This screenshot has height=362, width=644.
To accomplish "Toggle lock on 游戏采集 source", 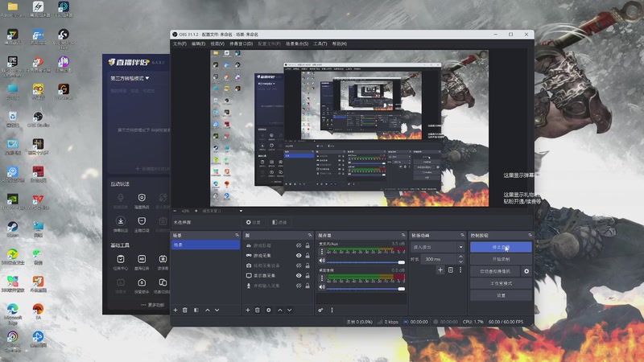I will pos(308,255).
